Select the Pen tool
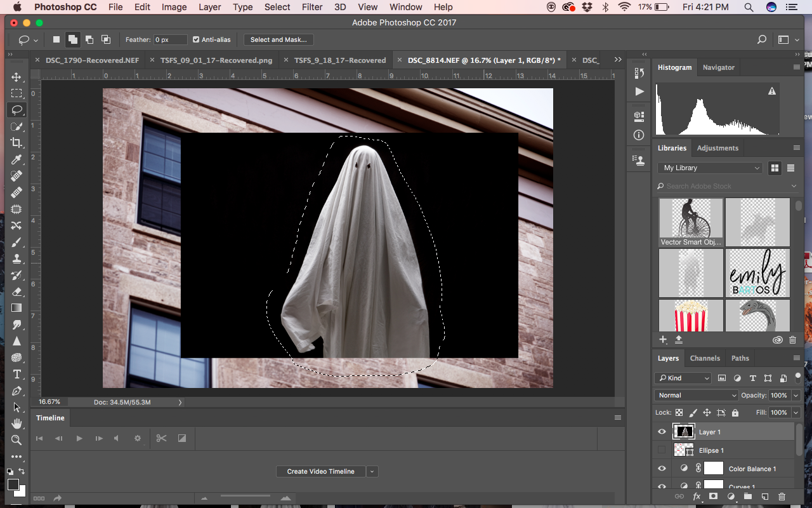Screen dimensions: 812x508 click(x=16, y=391)
